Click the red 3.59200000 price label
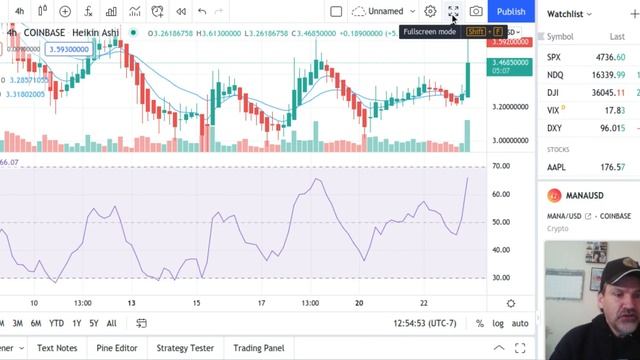Screen dimensions: 640x360 pos(509,42)
